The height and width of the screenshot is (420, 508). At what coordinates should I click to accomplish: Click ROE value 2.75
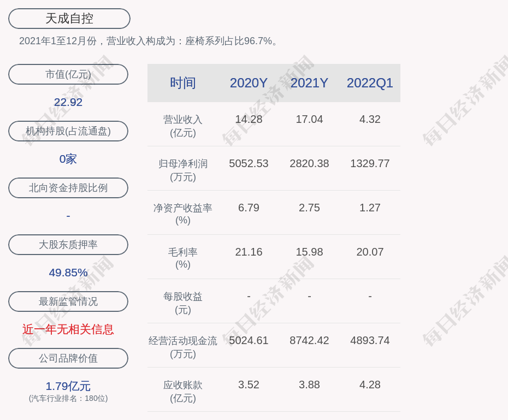309,208
